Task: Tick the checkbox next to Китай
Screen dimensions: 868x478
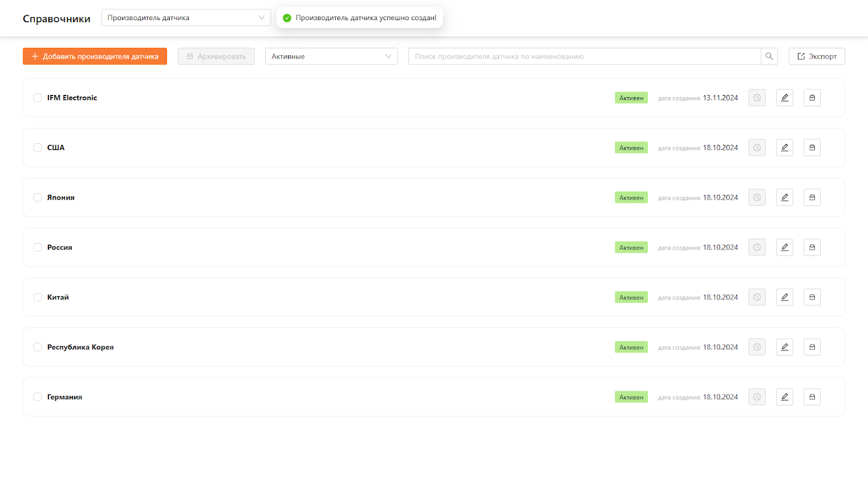Action: tap(37, 297)
